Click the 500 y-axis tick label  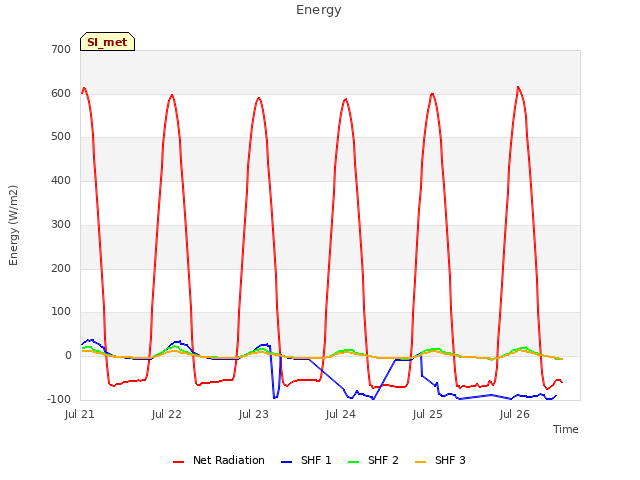point(61,137)
